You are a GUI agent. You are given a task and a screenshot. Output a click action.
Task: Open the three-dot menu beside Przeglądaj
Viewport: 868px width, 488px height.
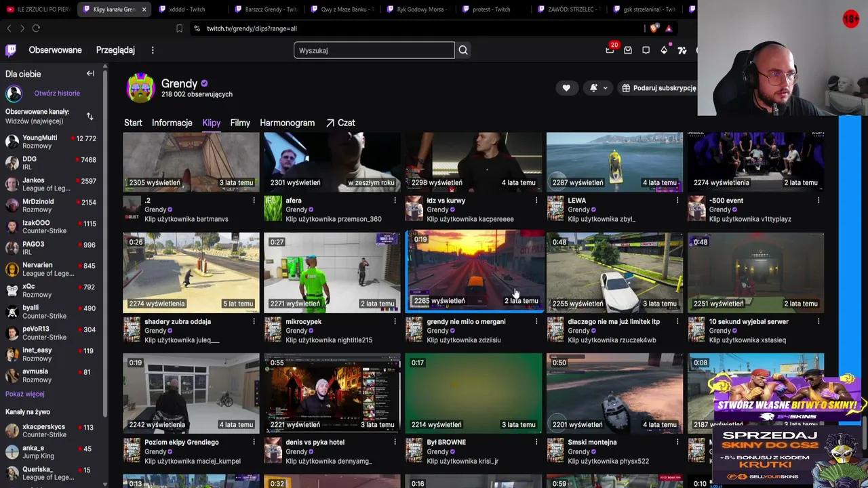153,50
